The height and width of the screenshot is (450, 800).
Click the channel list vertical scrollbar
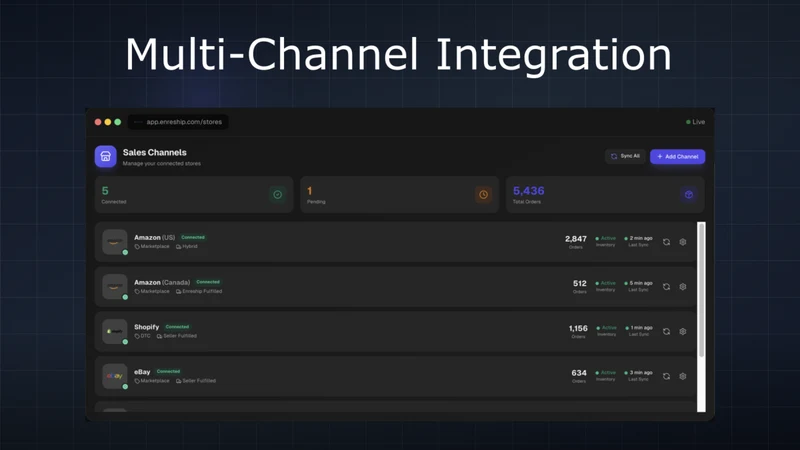coord(702,289)
